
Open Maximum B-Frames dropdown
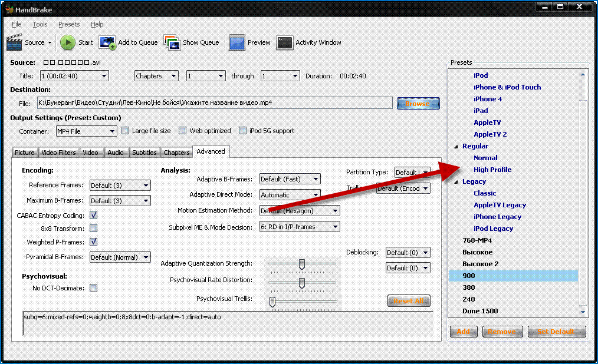coord(120,201)
